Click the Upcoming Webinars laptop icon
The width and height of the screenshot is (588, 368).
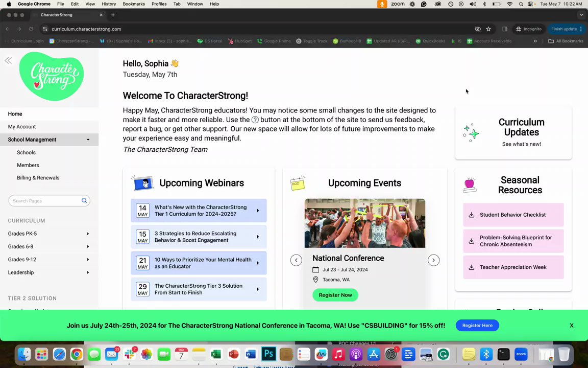pos(142,183)
